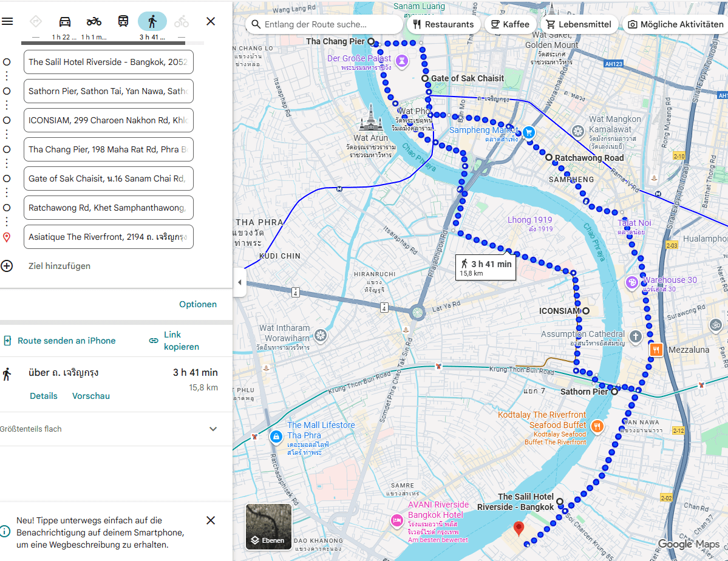Click add destination plus icon

click(7, 266)
